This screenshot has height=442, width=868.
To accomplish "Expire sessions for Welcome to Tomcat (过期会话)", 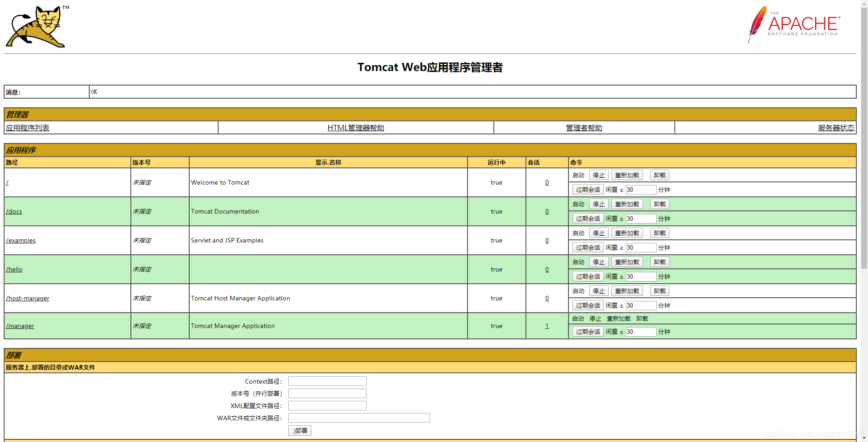I will coord(588,190).
